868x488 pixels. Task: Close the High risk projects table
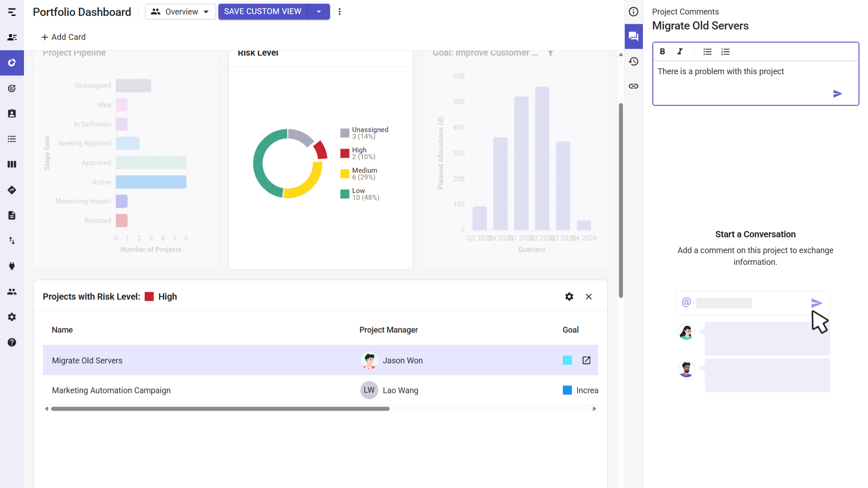[x=589, y=296]
